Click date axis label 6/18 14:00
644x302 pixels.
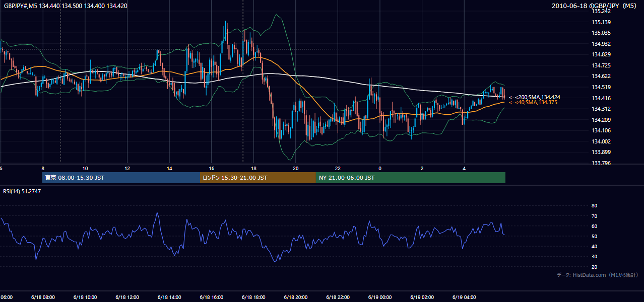click(169, 297)
